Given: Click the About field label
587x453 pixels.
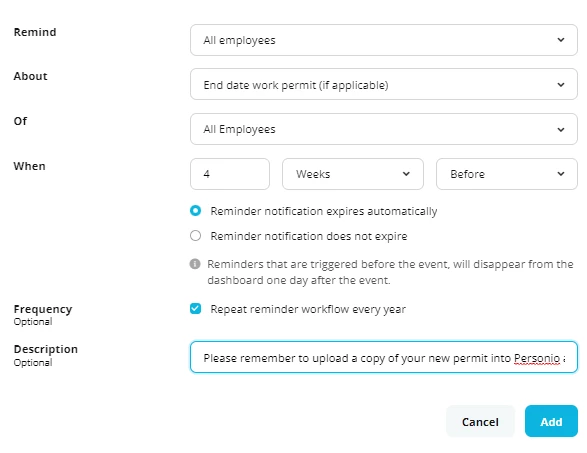Looking at the screenshot, I should (x=30, y=76).
